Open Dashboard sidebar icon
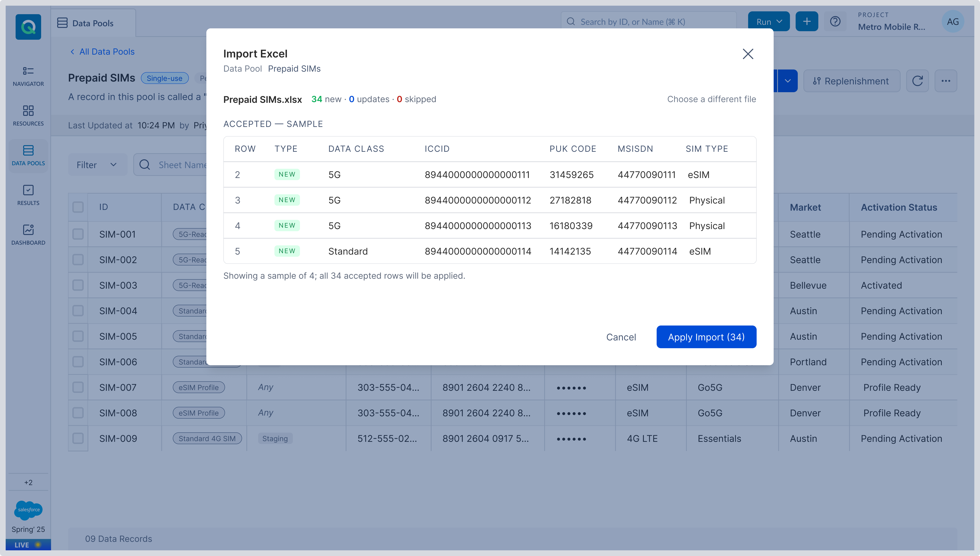Image resolution: width=980 pixels, height=556 pixels. coord(28,235)
